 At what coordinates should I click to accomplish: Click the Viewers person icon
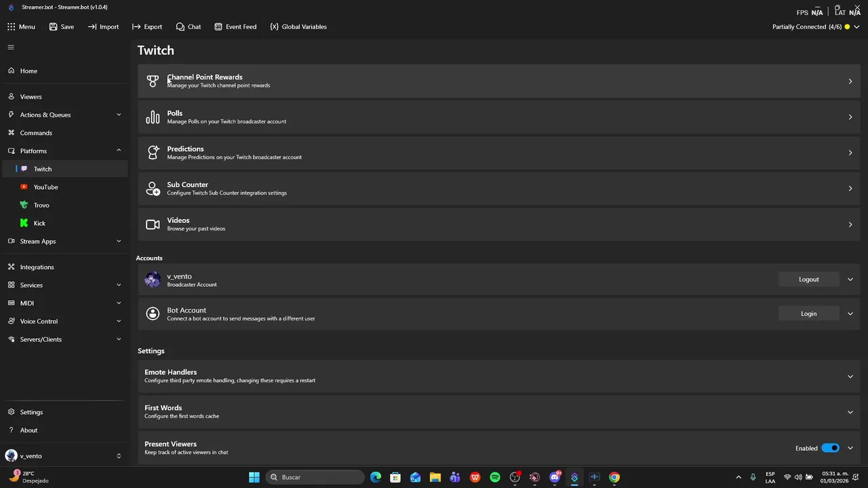(11, 97)
